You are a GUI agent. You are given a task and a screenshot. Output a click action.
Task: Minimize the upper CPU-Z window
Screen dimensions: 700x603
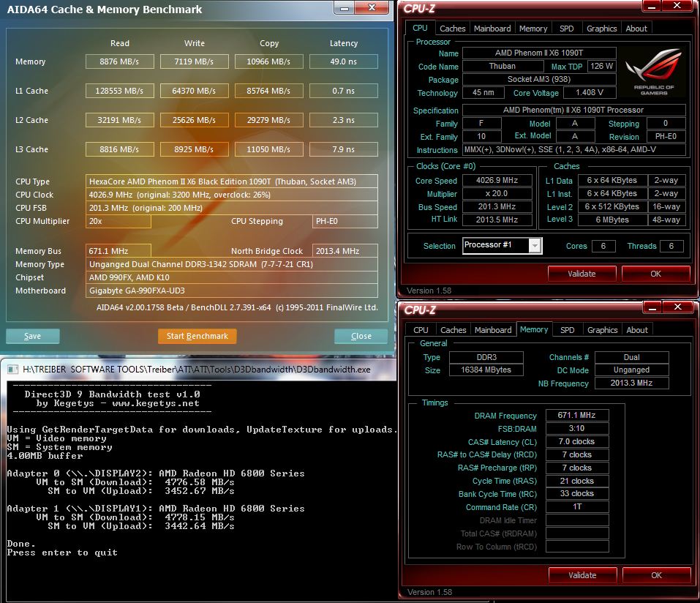tap(652, 7)
